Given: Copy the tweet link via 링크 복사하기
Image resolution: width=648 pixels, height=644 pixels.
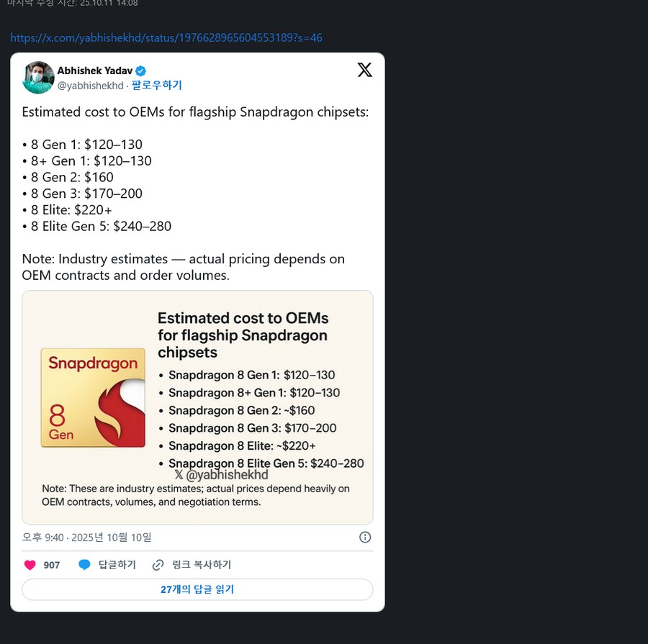Looking at the screenshot, I should coord(200,565).
